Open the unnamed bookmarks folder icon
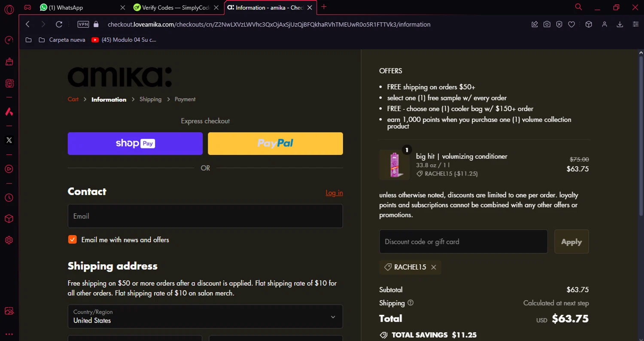 (x=28, y=40)
